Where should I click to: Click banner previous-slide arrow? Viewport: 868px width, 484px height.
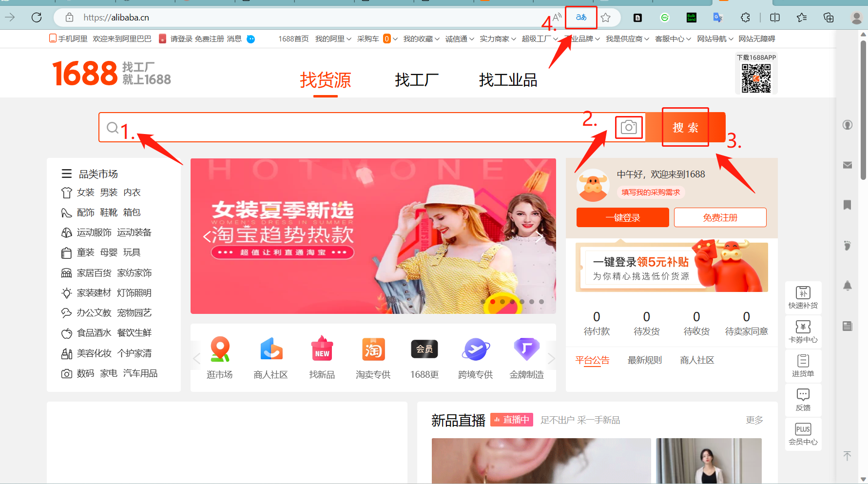point(207,237)
